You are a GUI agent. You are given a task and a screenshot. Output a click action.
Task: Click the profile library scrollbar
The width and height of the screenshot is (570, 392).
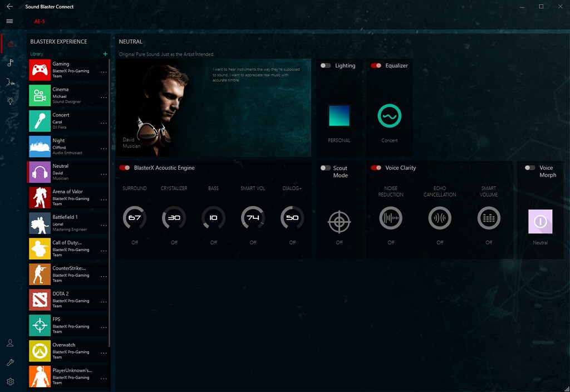[110, 203]
